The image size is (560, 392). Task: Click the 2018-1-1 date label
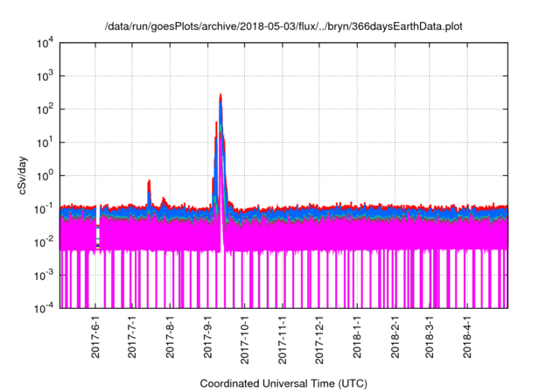(x=357, y=337)
